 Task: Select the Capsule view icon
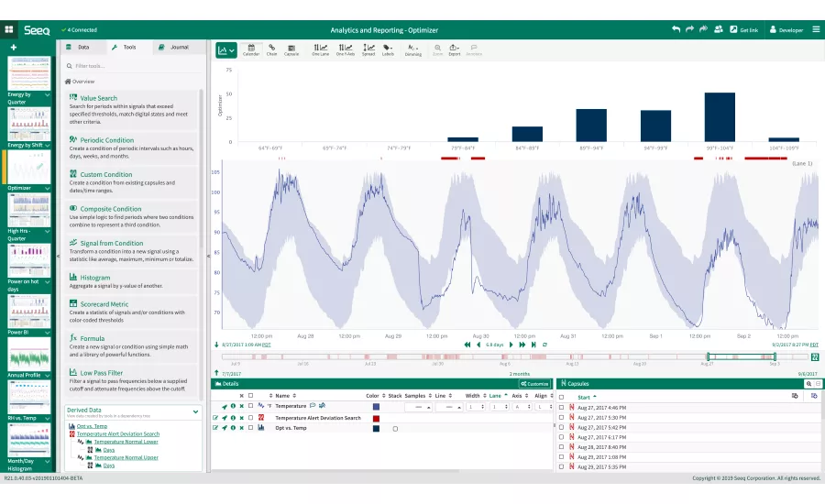pyautogui.click(x=291, y=49)
